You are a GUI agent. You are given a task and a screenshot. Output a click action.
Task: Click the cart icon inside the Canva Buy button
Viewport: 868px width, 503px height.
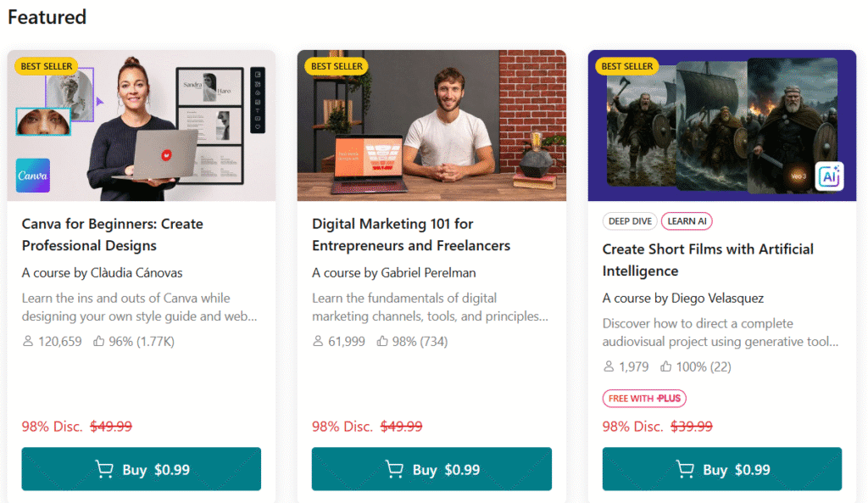[x=104, y=468]
